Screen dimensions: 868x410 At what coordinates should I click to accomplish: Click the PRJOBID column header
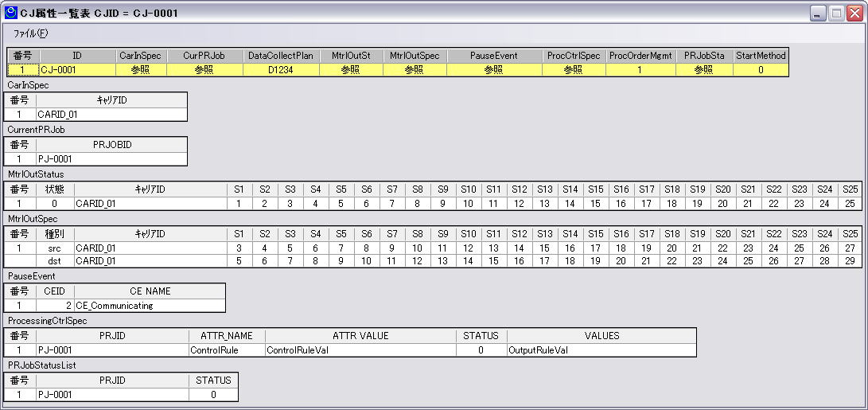[x=111, y=145]
